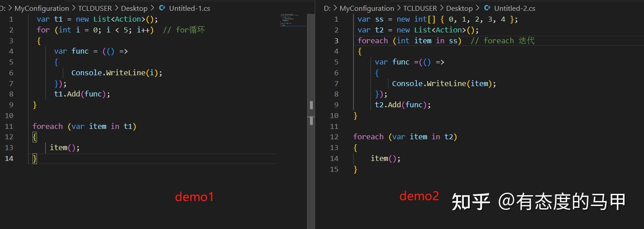
Task: Open the D: drive breadcrumb in the right editor
Action: coord(327,8)
